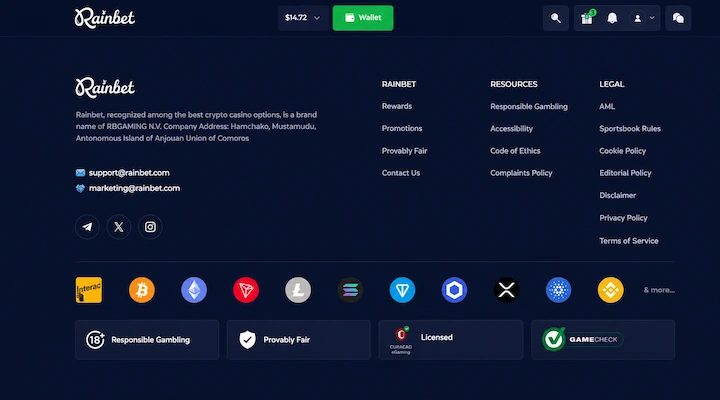
Task: Select the Ethereum coin icon
Action: pyautogui.click(x=194, y=290)
